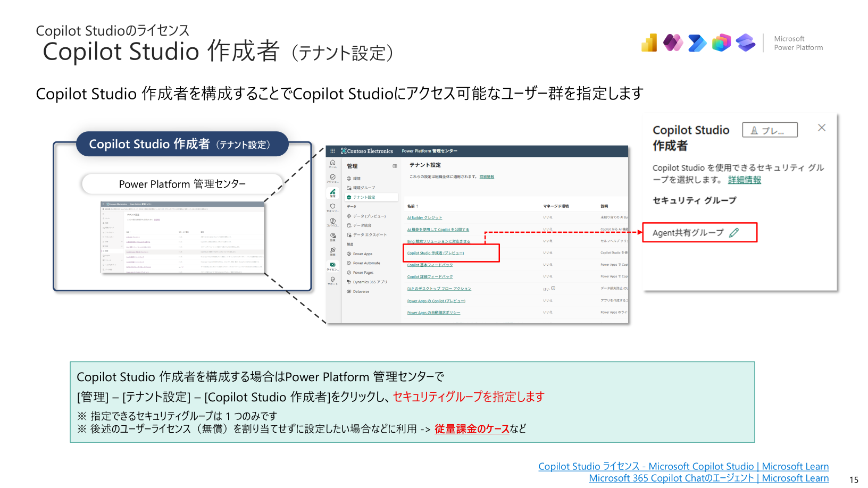Screen dimensions: 868x488
Task: Sort by the 名前 column header
Action: [413, 206]
